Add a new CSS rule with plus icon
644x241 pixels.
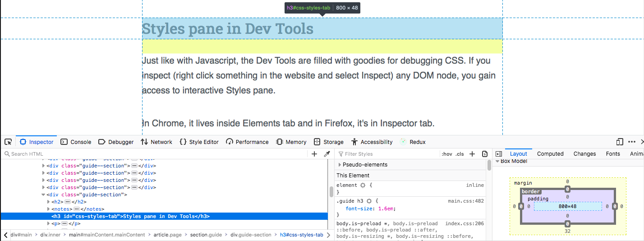pos(472,154)
